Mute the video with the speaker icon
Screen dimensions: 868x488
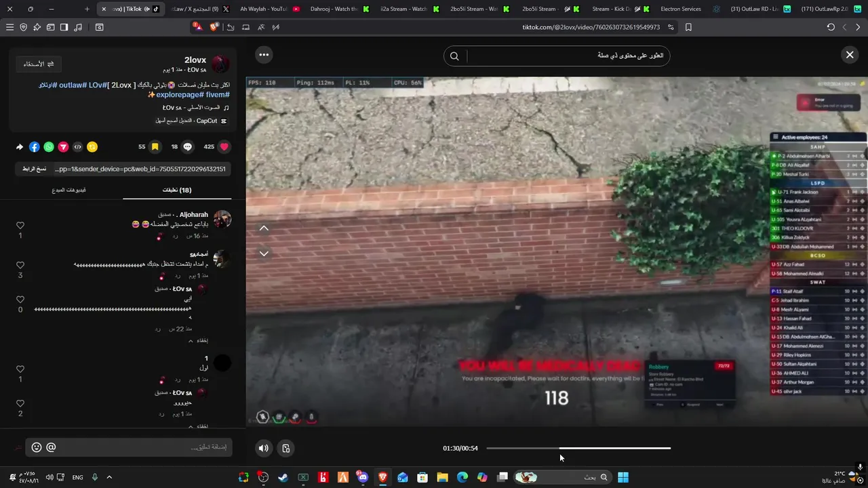coord(264,448)
